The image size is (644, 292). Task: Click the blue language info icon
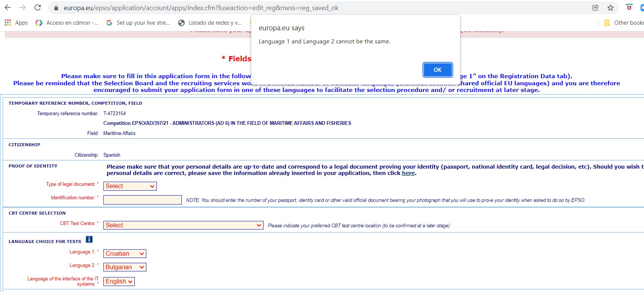[89, 239]
